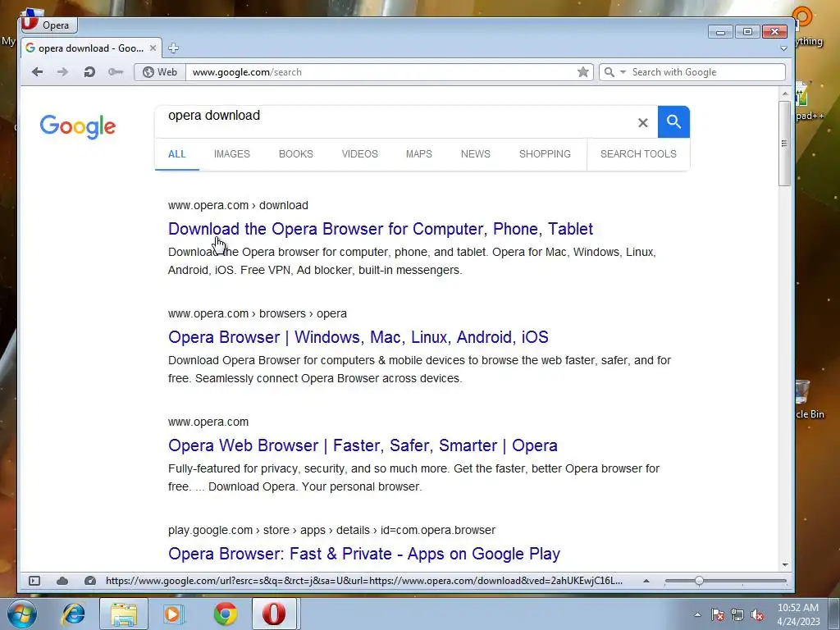Bookmark page with the star icon
840x630 pixels.
(x=583, y=72)
